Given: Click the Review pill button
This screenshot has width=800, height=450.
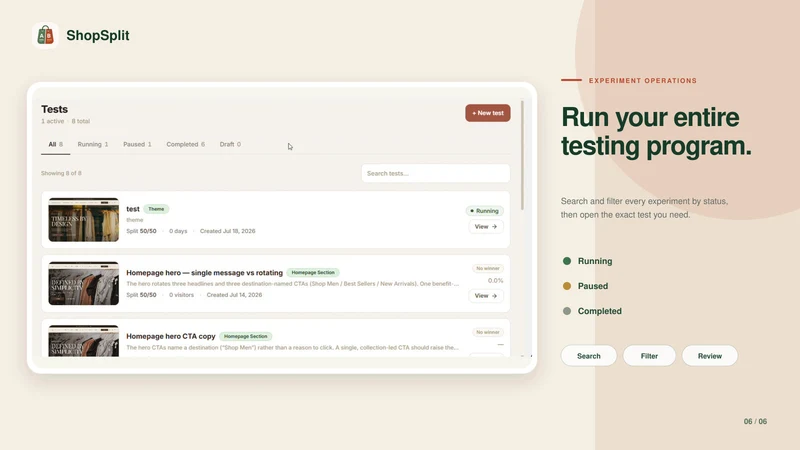Looking at the screenshot, I should coord(710,356).
